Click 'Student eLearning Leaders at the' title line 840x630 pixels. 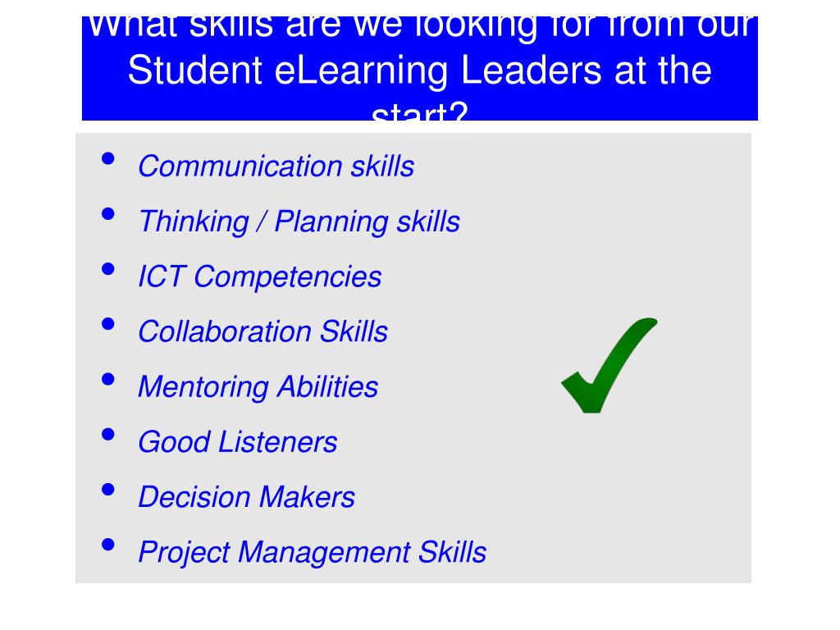click(x=419, y=71)
